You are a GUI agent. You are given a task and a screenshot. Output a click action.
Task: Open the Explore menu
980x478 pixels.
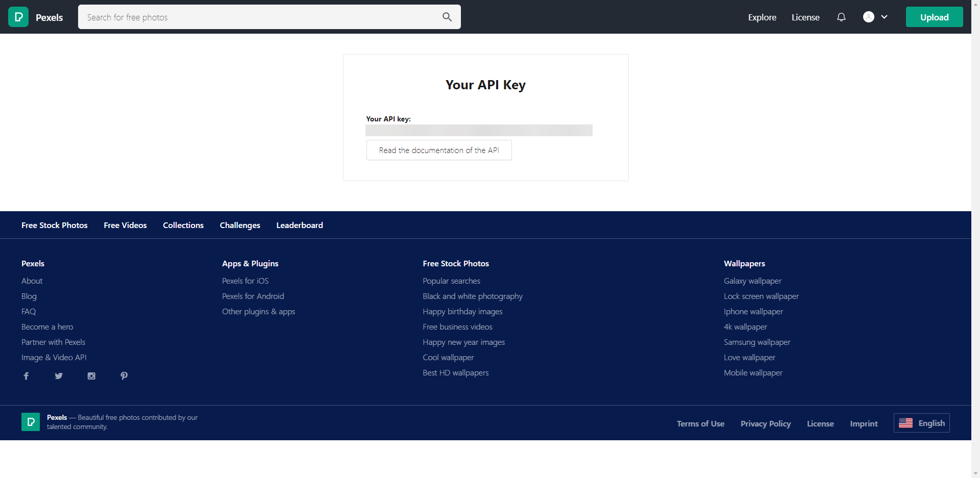762,17
